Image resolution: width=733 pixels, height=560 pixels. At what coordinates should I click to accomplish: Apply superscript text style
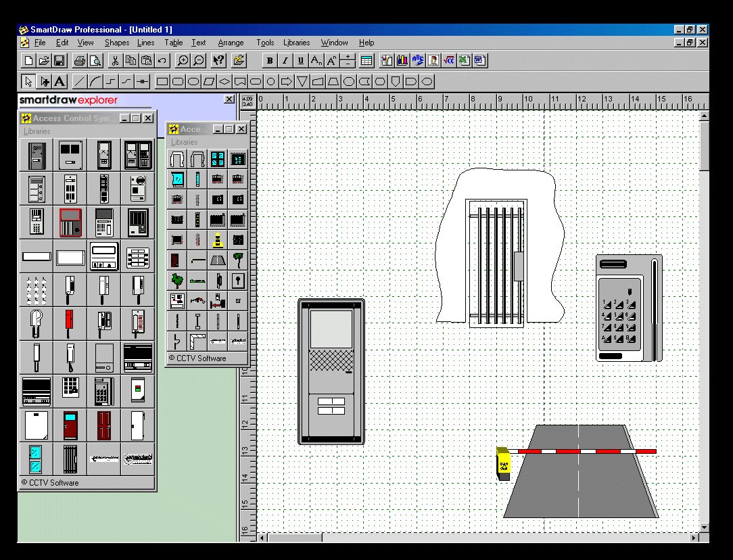331,60
